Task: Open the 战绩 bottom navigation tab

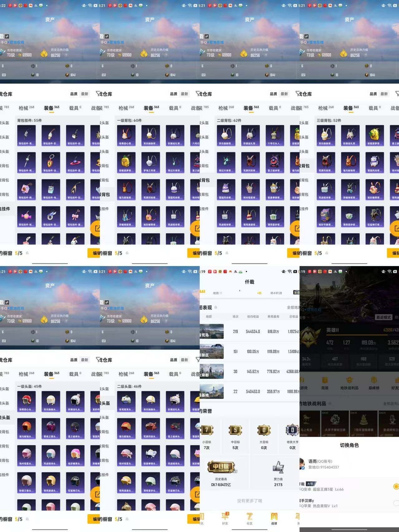Action: pos(274,518)
